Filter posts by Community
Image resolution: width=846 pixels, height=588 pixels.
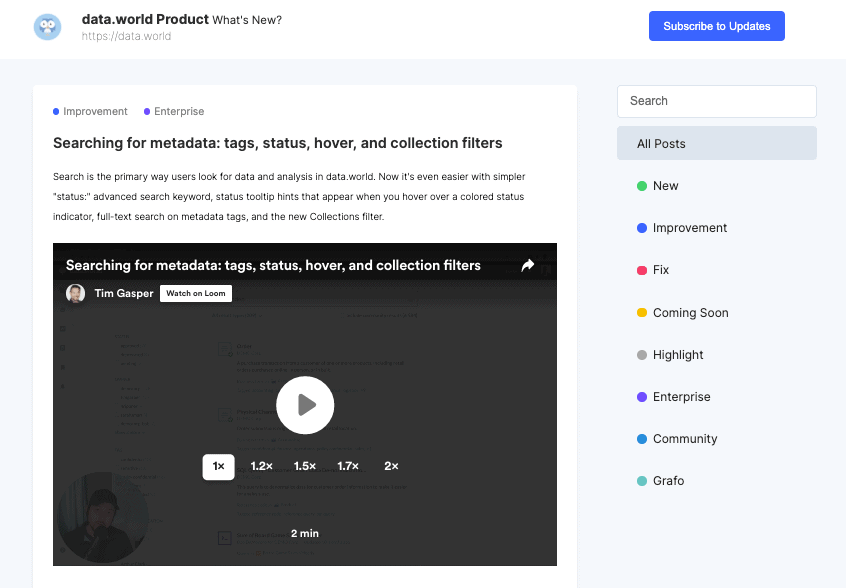(677, 439)
